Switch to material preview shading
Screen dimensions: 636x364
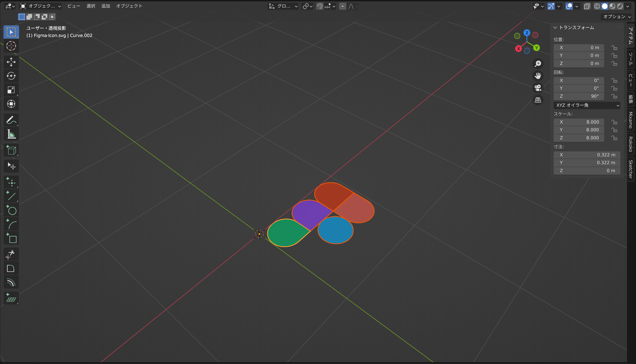tap(612, 6)
